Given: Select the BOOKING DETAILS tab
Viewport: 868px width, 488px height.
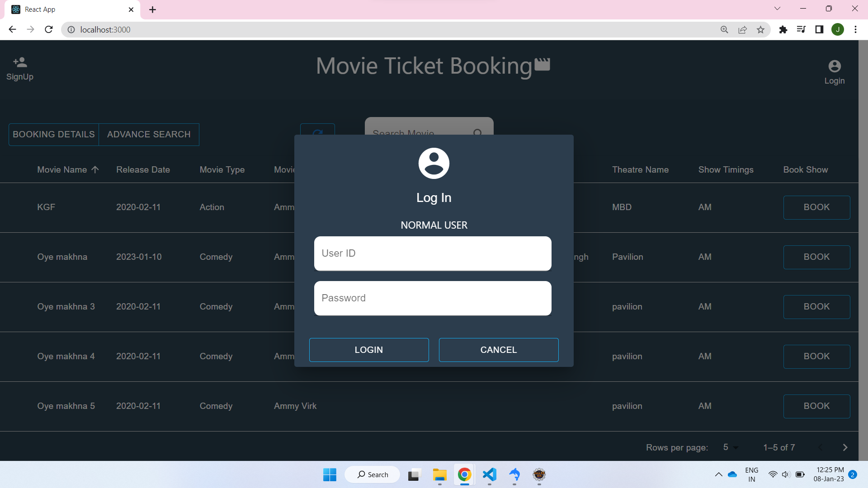Looking at the screenshot, I should coord(53,134).
